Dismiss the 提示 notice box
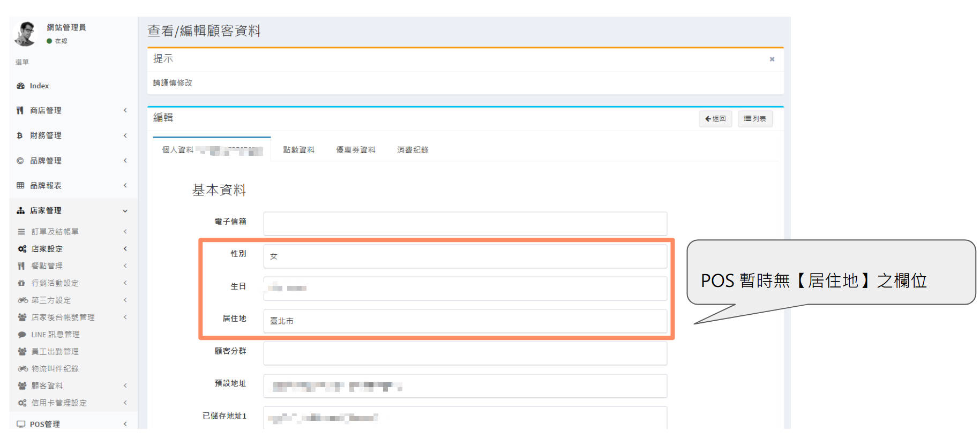980x439 pixels. pyautogui.click(x=772, y=59)
